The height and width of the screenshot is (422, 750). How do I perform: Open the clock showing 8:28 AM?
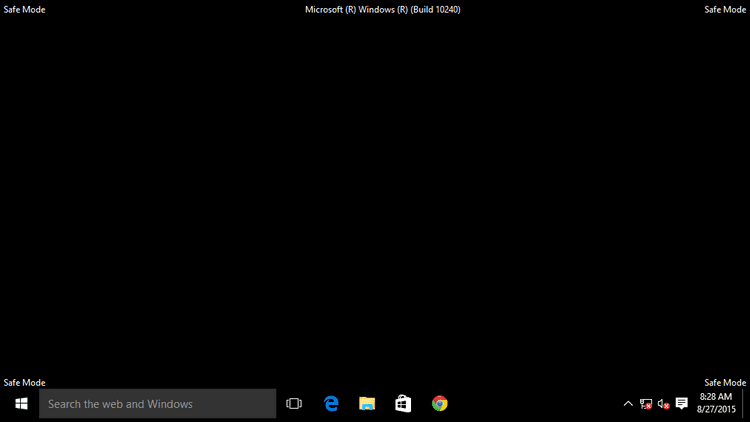(716, 403)
